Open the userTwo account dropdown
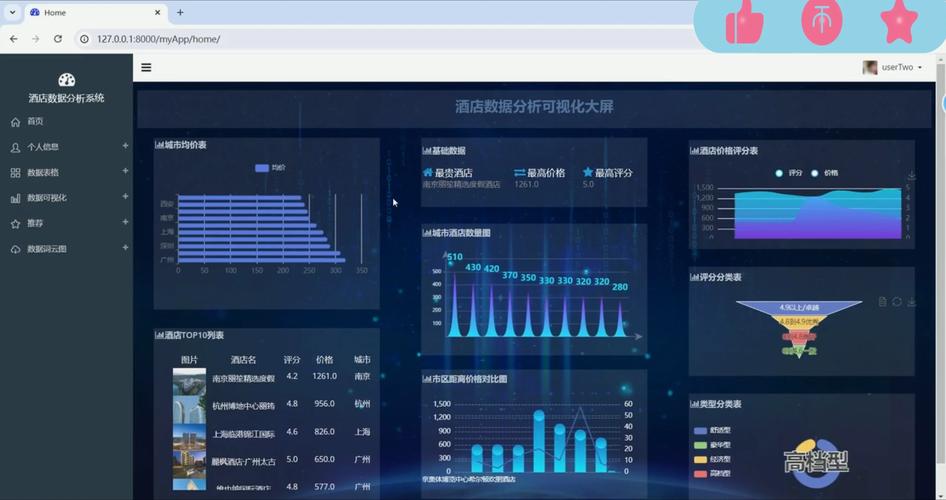The image size is (946, 500). coord(893,68)
